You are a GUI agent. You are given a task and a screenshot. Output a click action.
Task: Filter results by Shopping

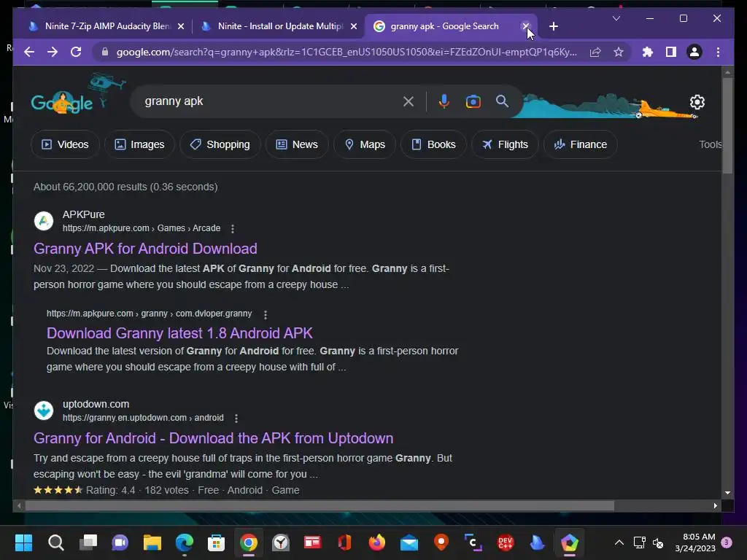[x=220, y=144]
